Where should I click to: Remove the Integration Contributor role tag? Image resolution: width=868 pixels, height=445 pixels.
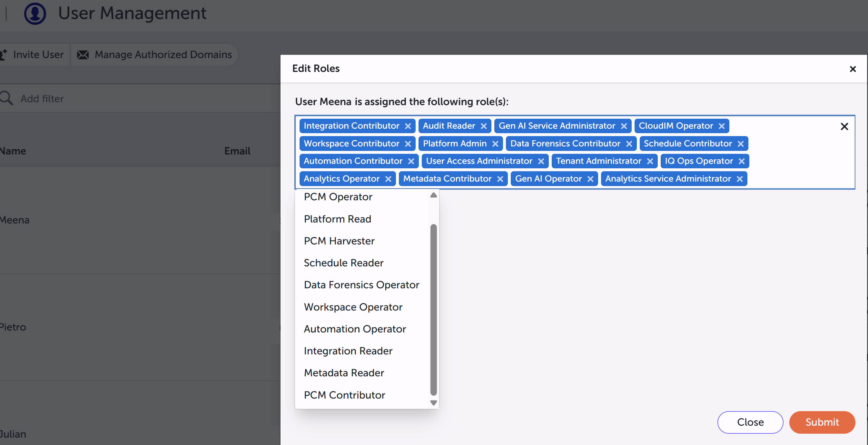point(408,126)
